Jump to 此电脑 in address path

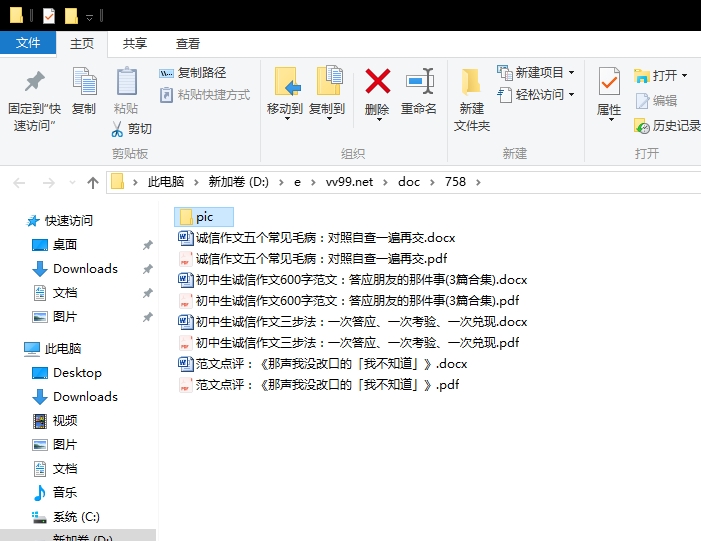coord(166,182)
